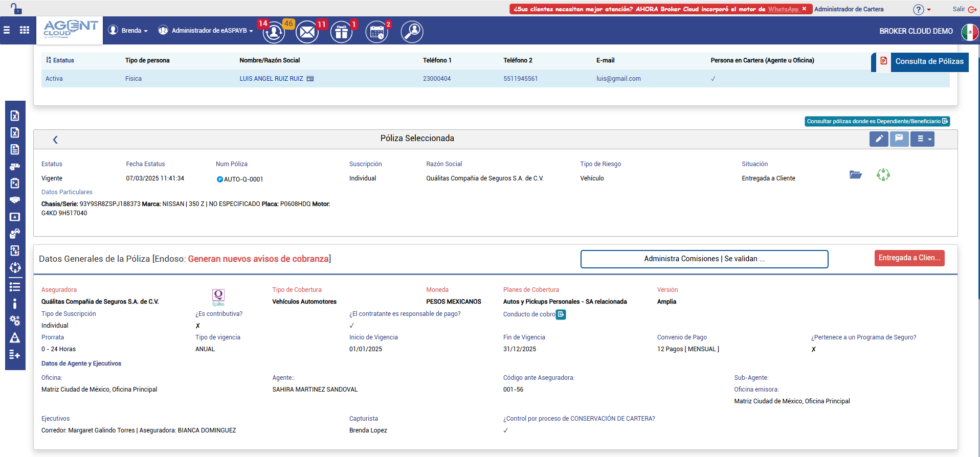Log out with the Salir link

pos(964,9)
